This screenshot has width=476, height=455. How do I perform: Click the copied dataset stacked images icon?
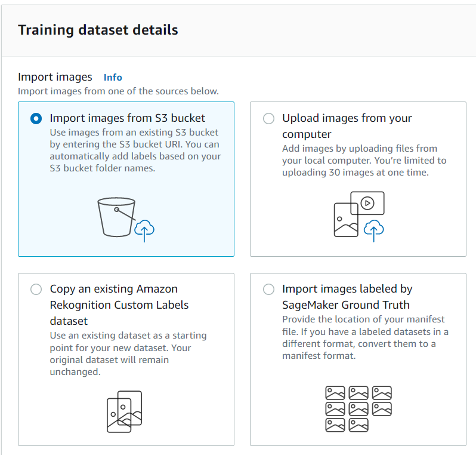pos(125,411)
